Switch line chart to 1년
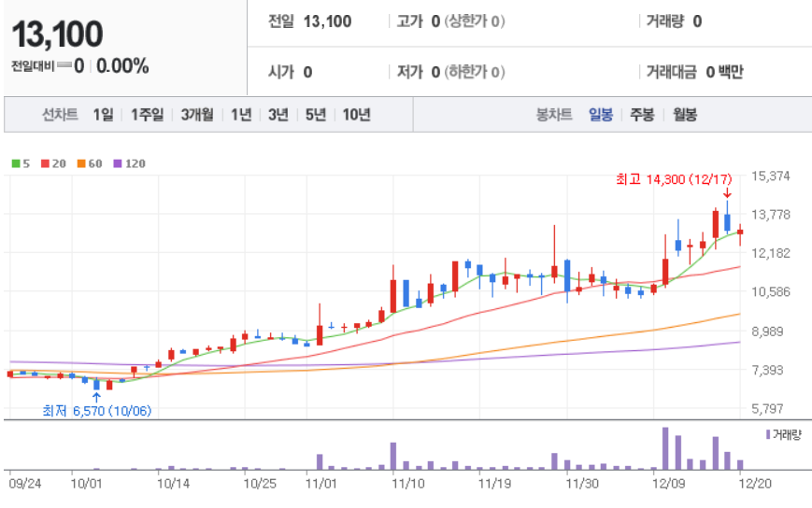Image resolution: width=812 pixels, height=508 pixels. pos(241,114)
